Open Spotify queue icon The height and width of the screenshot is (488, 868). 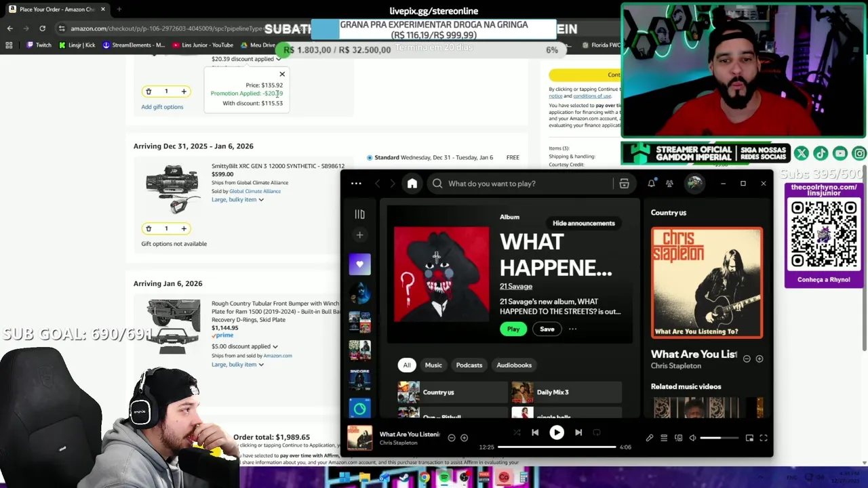[x=664, y=438]
